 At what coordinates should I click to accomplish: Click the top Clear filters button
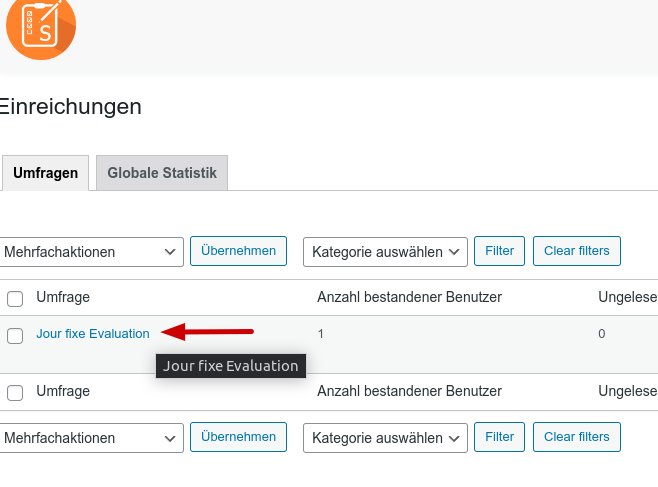576,251
